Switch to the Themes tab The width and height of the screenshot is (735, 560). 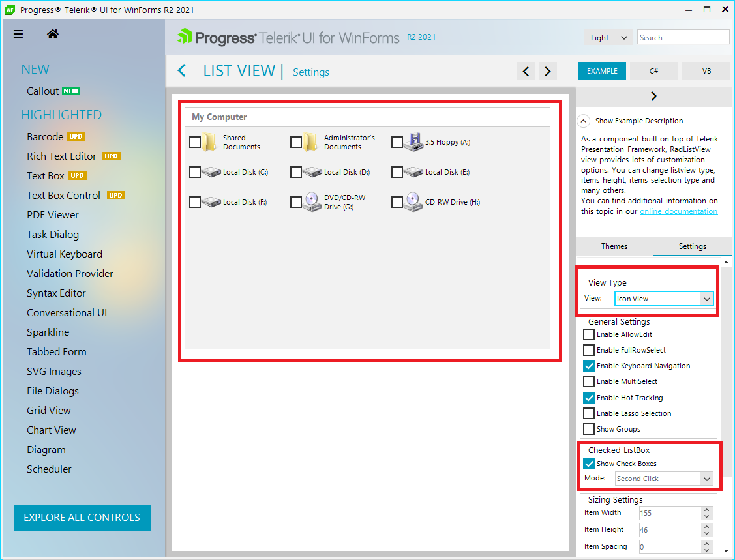point(614,246)
